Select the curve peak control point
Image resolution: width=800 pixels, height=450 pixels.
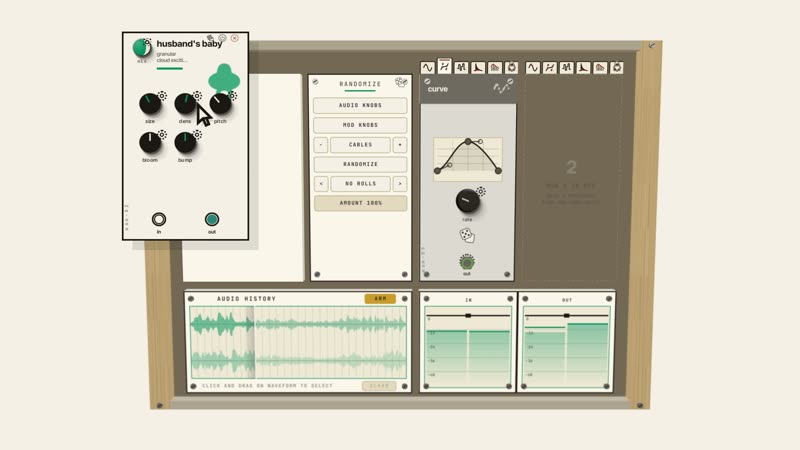(x=468, y=141)
